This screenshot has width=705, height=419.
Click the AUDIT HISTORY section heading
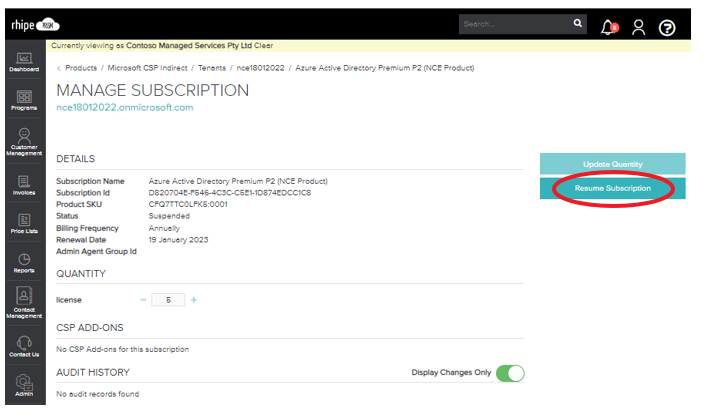(x=93, y=372)
